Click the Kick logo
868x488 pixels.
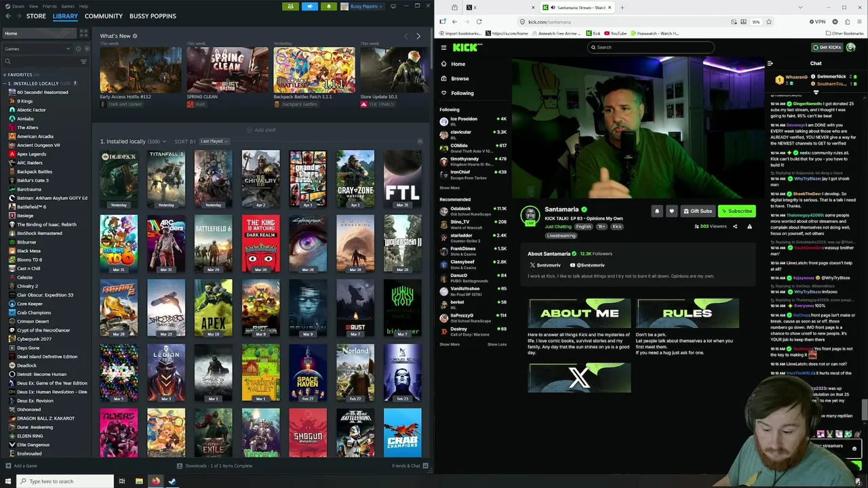467,47
